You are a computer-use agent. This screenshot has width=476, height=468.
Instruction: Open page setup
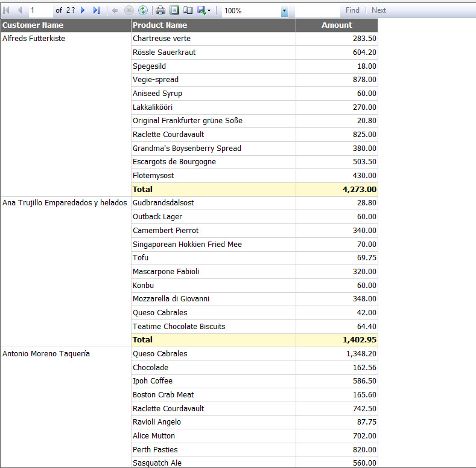tap(188, 11)
